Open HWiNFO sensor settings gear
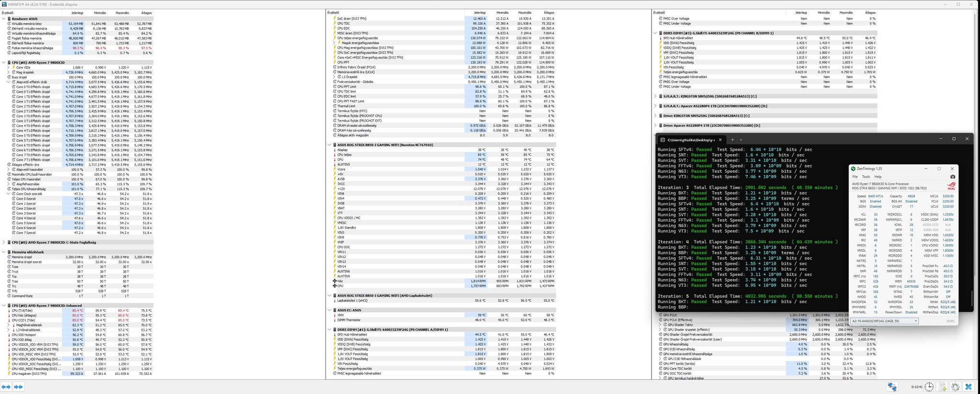980x394 pixels. [x=955, y=387]
